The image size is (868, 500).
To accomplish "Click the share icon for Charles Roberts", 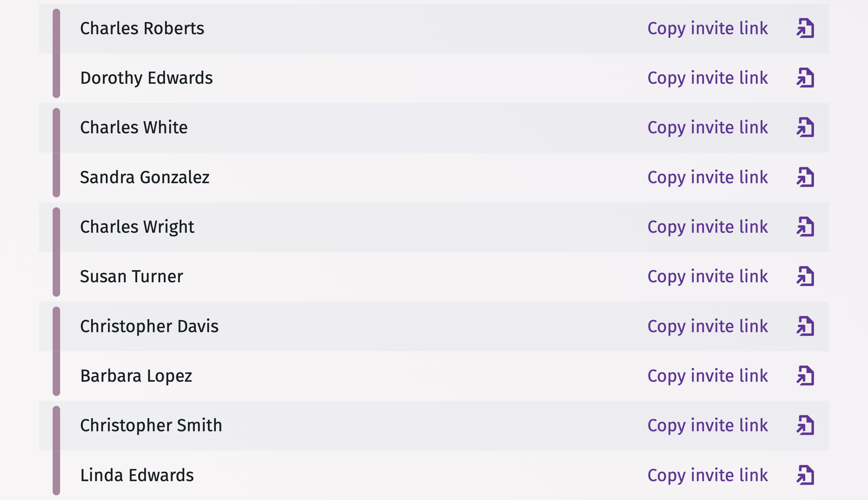I will (x=805, y=28).
